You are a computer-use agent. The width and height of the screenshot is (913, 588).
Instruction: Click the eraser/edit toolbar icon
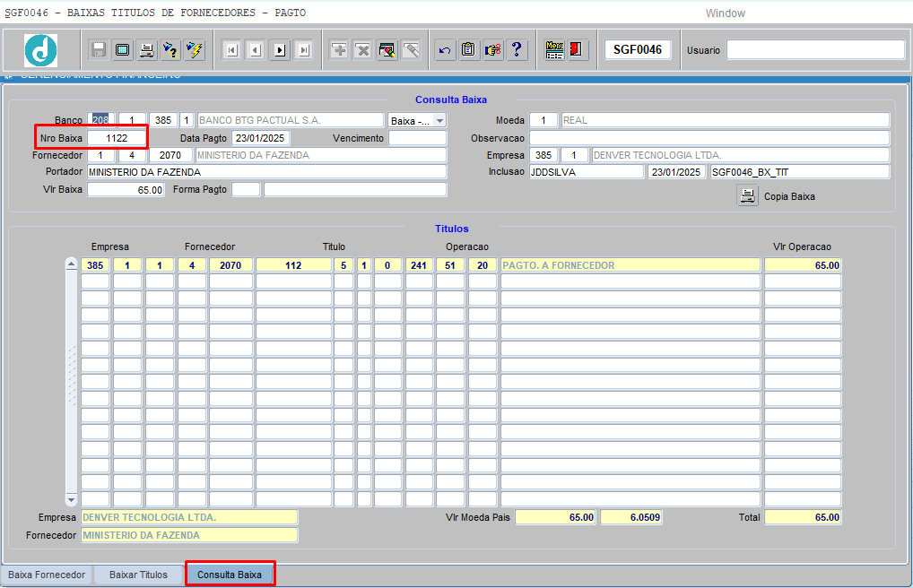coord(411,50)
